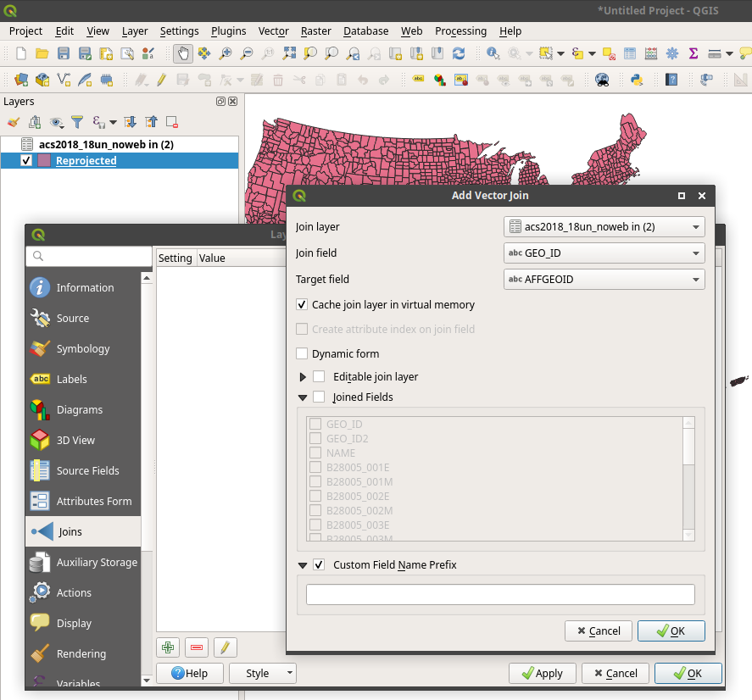Open the Layer Styling panel via brush icon
This screenshot has width=752, height=700.
click(x=12, y=122)
